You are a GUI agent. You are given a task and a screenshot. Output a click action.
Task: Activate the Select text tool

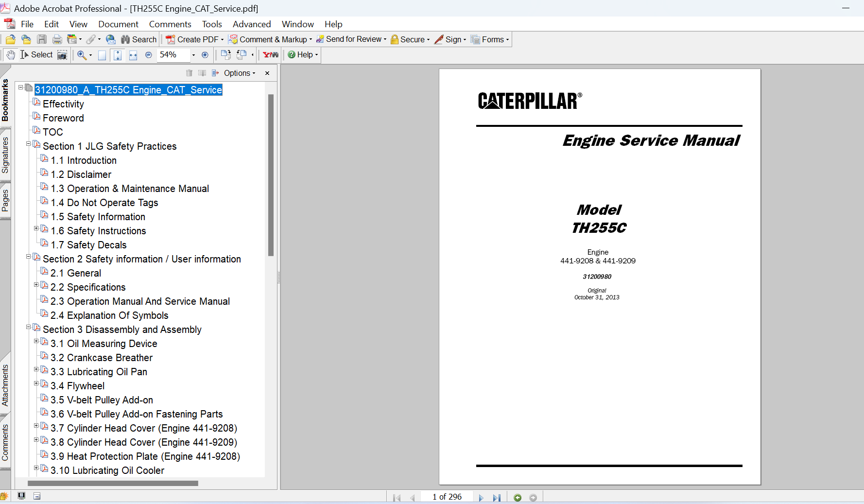(36, 55)
